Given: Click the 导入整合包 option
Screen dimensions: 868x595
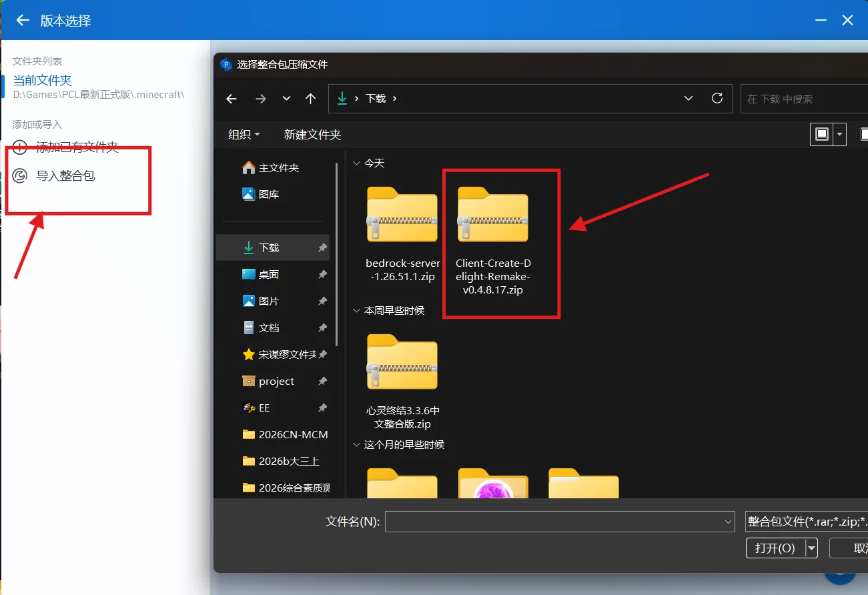Looking at the screenshot, I should coord(65,176).
